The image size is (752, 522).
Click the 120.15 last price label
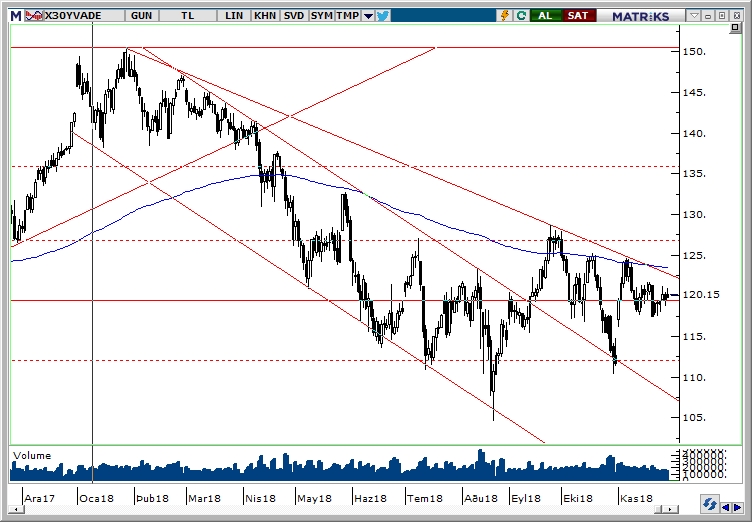[x=701, y=295]
